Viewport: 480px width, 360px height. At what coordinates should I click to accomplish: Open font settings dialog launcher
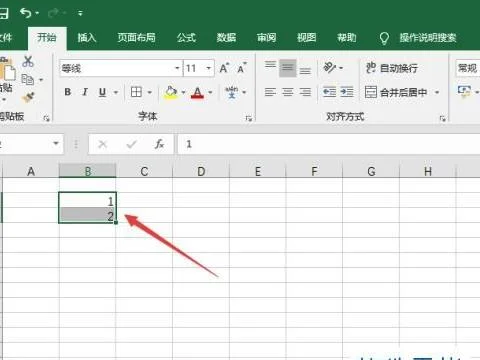pyautogui.click(x=248, y=118)
